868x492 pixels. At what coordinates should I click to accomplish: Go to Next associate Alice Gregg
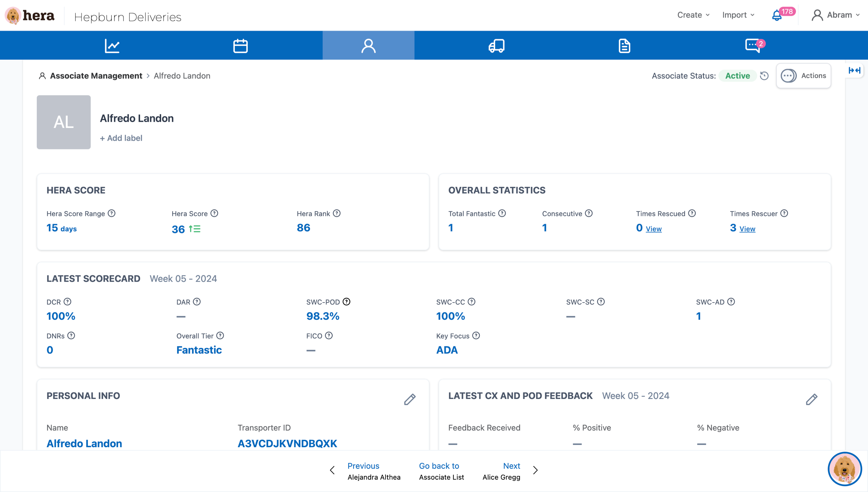pyautogui.click(x=511, y=470)
